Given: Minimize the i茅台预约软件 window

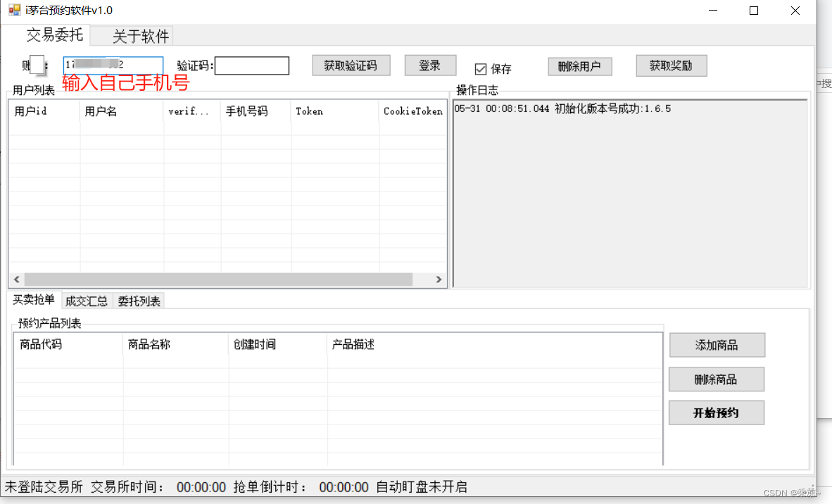Looking at the screenshot, I should [713, 10].
